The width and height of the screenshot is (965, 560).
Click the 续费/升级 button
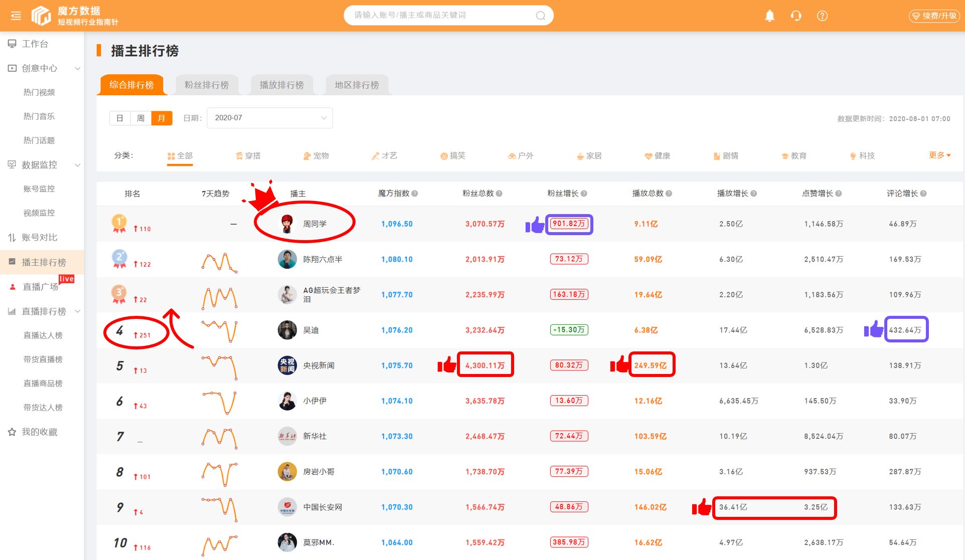[934, 16]
